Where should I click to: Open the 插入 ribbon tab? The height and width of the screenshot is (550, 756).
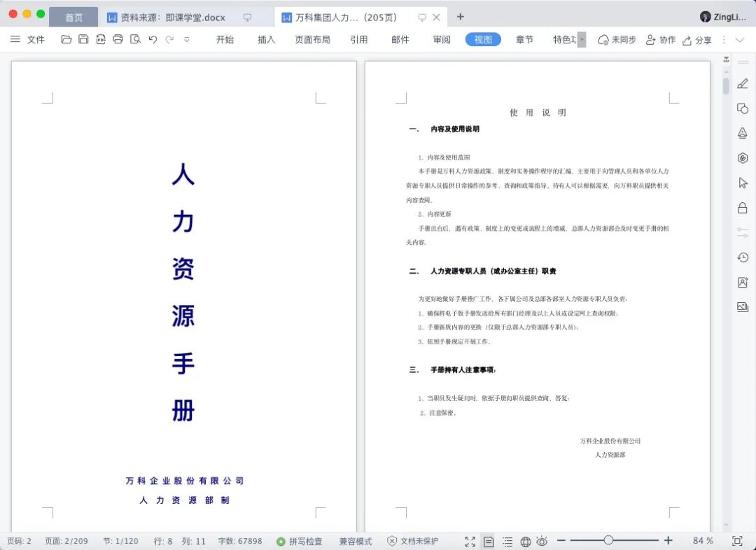[x=266, y=39]
